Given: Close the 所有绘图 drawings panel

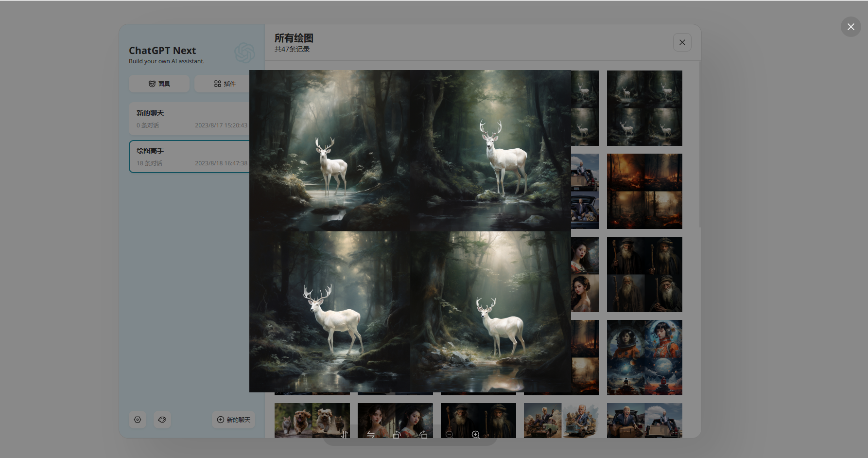Looking at the screenshot, I should point(682,42).
